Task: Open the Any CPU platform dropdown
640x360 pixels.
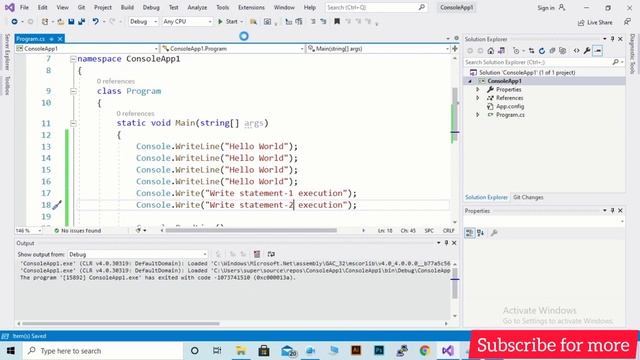Action: tap(187, 22)
